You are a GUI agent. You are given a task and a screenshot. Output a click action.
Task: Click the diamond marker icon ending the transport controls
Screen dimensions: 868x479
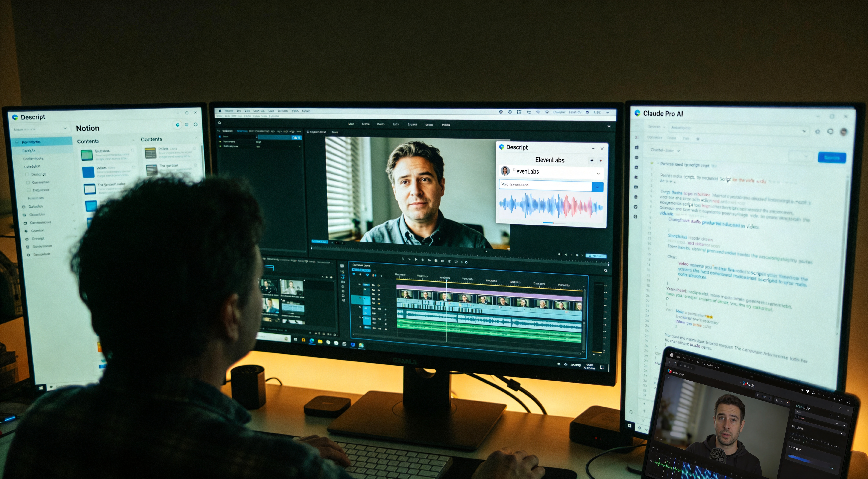coord(466,262)
